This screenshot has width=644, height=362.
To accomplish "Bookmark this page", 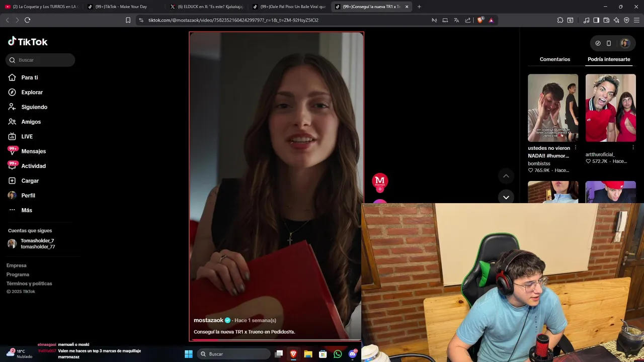I will click(x=128, y=20).
